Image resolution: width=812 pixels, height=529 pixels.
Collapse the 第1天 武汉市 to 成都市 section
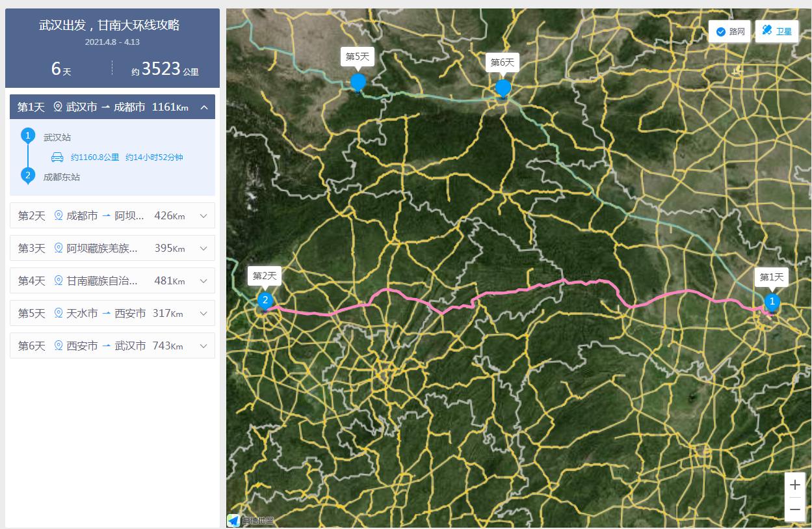tap(112, 107)
